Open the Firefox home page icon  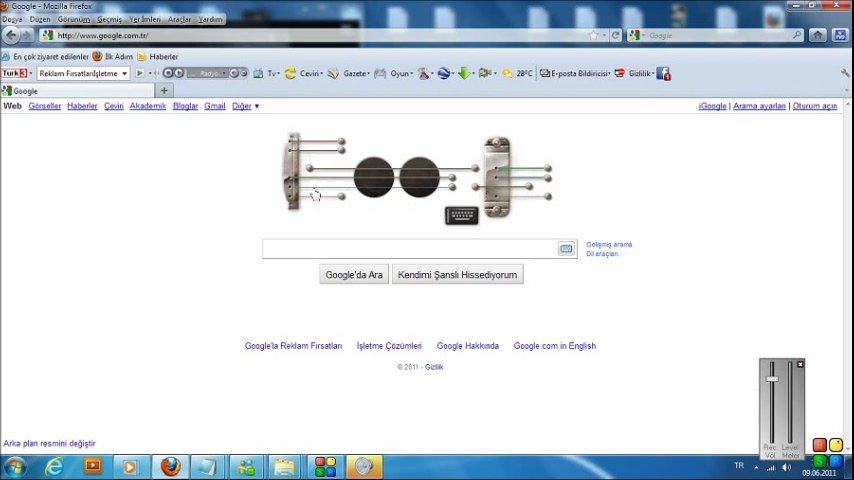(x=818, y=35)
